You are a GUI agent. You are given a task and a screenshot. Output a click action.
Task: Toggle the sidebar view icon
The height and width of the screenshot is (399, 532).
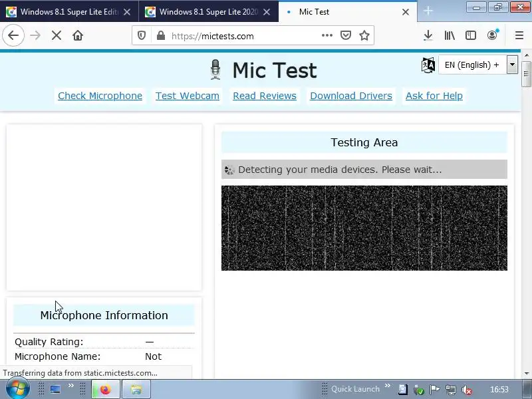coord(471,35)
